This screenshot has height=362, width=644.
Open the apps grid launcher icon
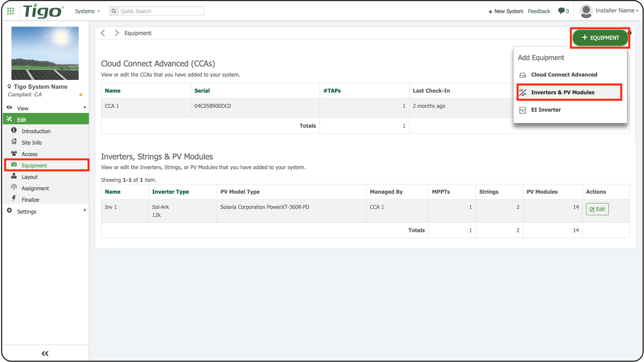tap(11, 11)
